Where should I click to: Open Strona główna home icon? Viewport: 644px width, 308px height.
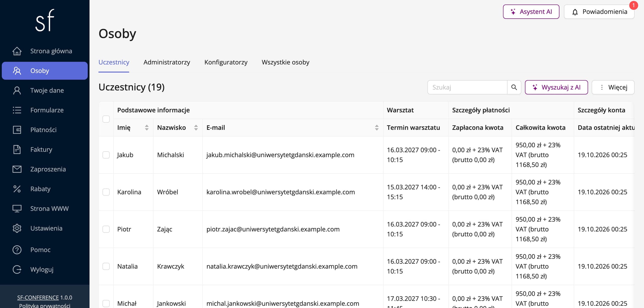[17, 51]
